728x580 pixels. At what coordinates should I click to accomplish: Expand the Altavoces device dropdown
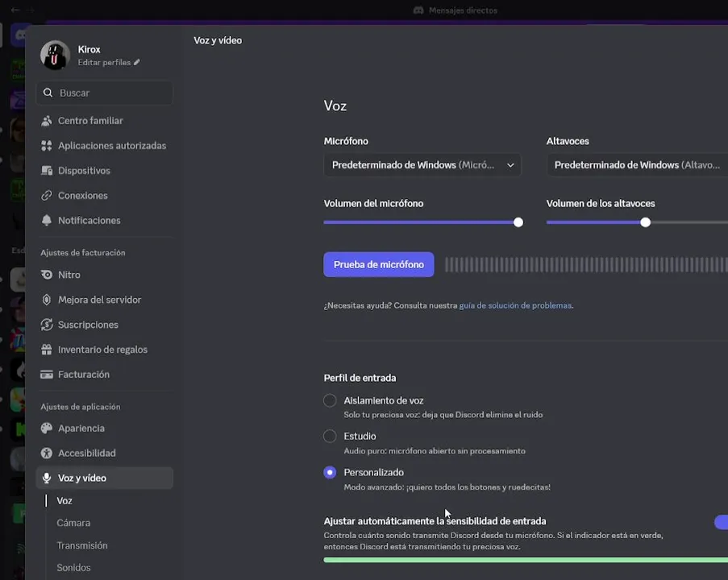[637, 165]
